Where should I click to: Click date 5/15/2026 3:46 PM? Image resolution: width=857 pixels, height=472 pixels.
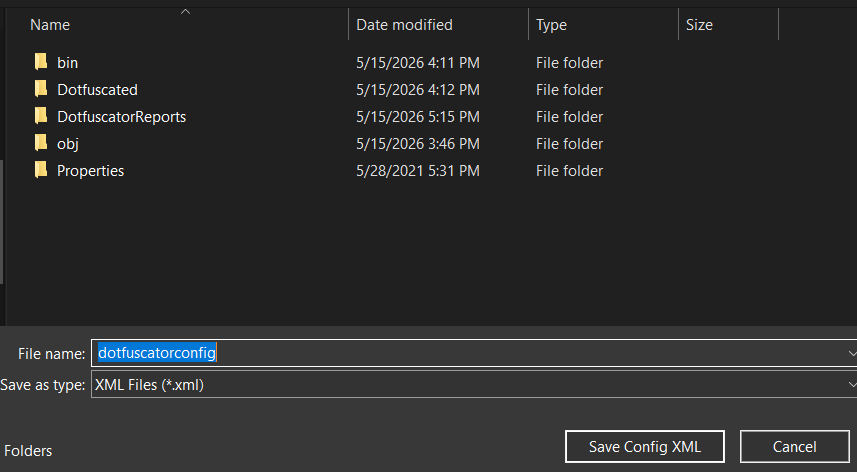418,144
